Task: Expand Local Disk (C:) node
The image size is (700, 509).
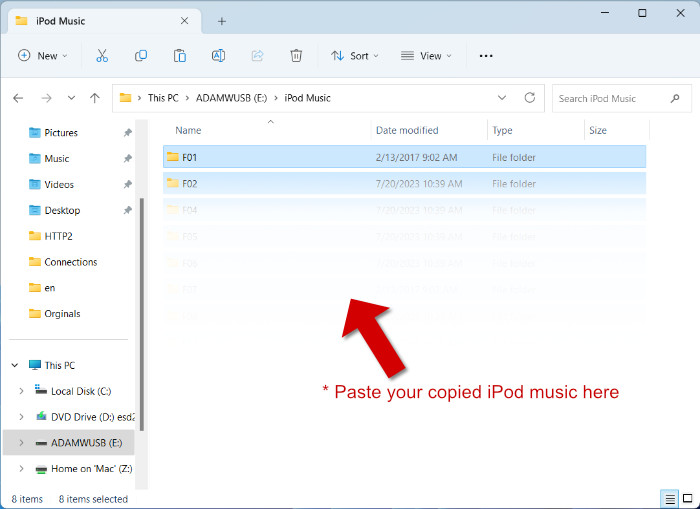Action: 21,391
